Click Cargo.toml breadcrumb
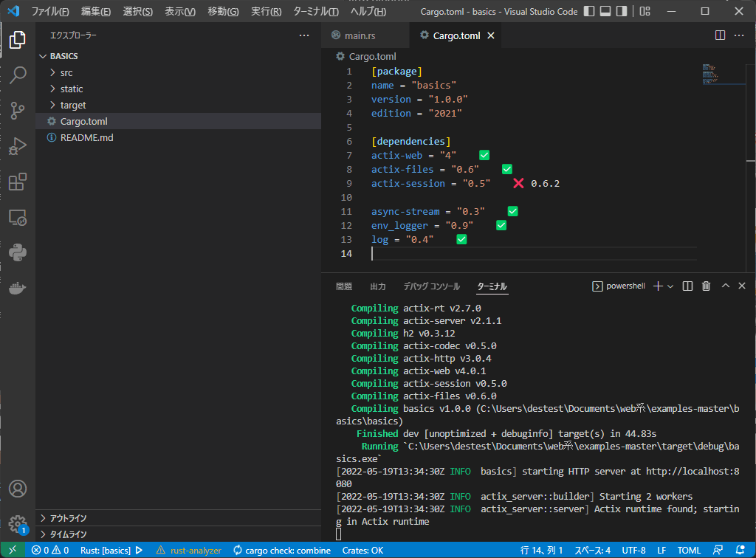Image resolution: width=756 pixels, height=558 pixels. tap(366, 56)
